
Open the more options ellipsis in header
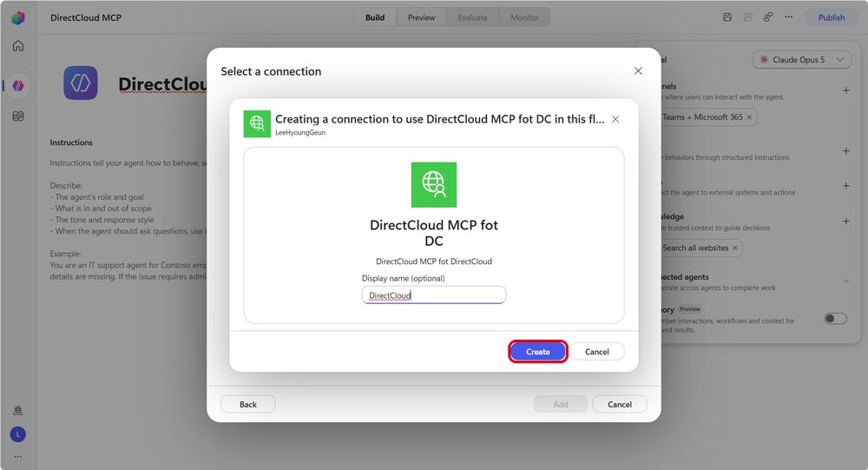click(x=788, y=17)
